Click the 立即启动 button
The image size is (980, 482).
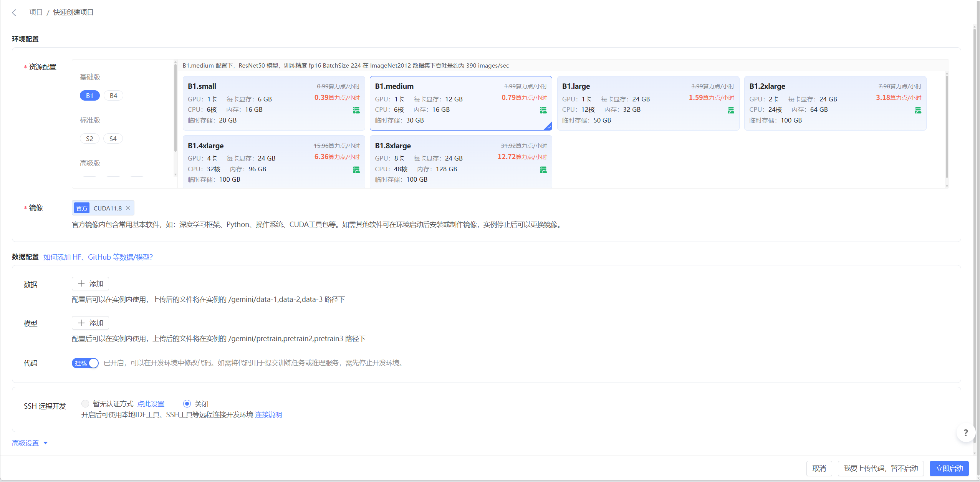pyautogui.click(x=949, y=469)
